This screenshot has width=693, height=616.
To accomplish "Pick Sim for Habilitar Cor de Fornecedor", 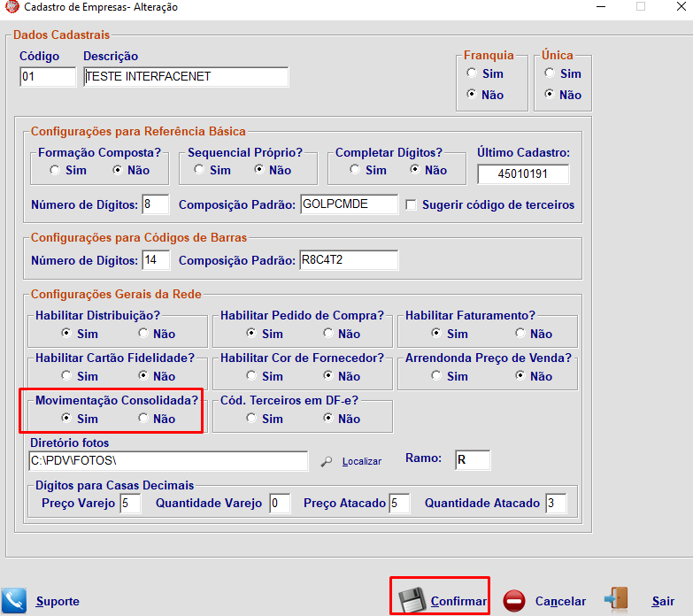I will click(x=251, y=375).
